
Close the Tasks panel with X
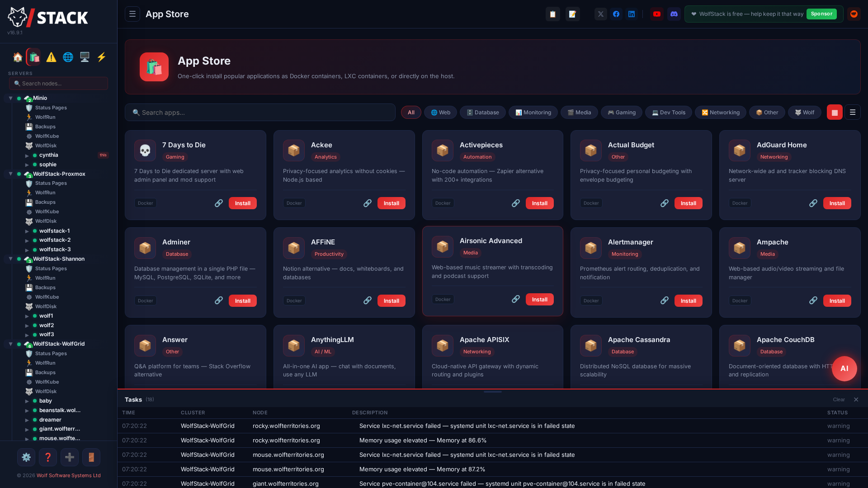pyautogui.click(x=856, y=399)
